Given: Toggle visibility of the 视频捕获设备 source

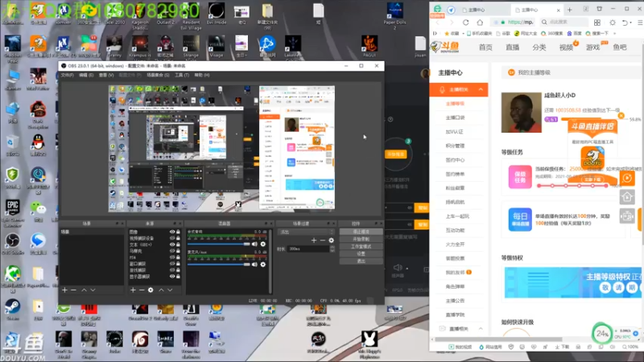Looking at the screenshot, I should coord(172,238).
